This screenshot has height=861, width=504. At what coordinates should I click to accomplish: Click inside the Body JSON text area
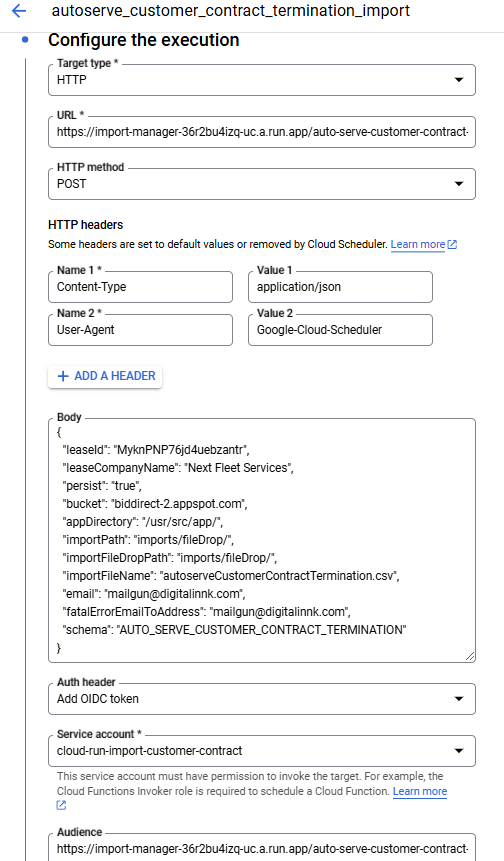pos(262,540)
